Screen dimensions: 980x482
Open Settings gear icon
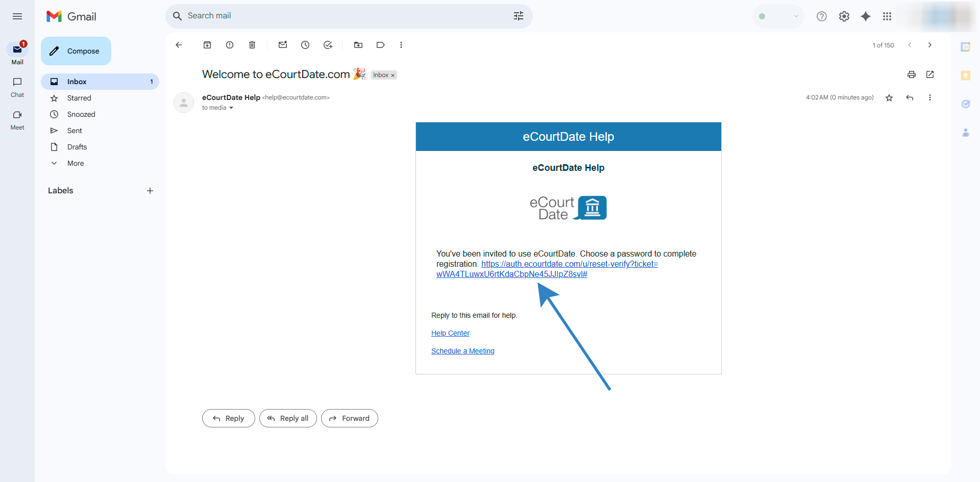[x=844, y=16]
